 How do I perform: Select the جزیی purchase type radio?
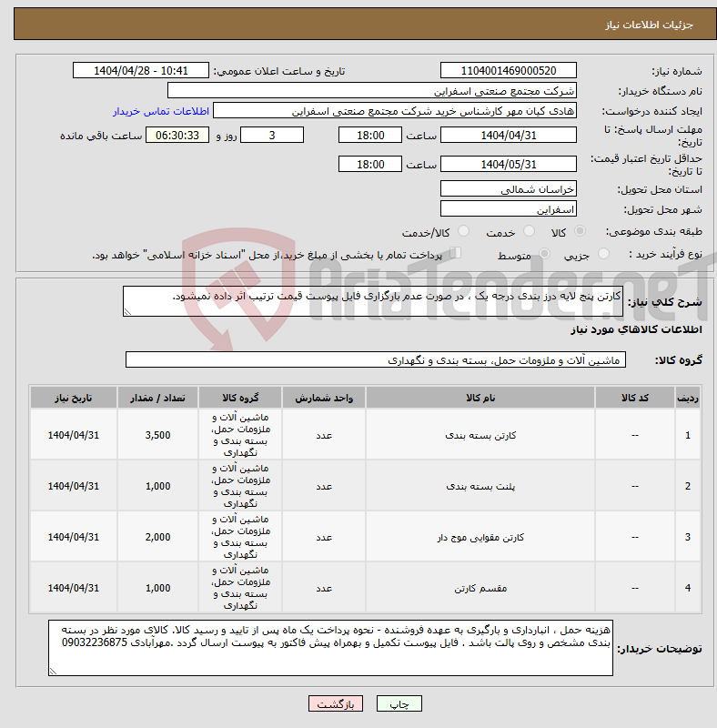click(x=603, y=254)
